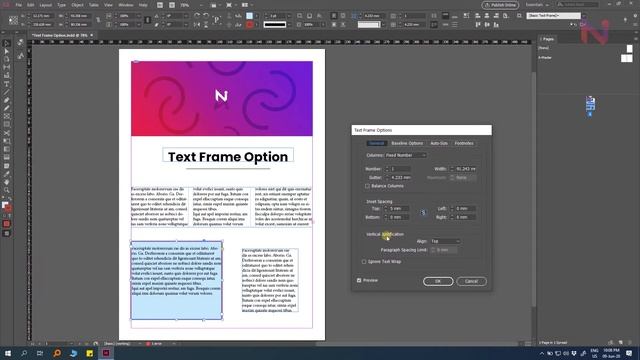The width and height of the screenshot is (640, 360).
Task: Click OK in Text Frame Options
Action: coord(438,281)
